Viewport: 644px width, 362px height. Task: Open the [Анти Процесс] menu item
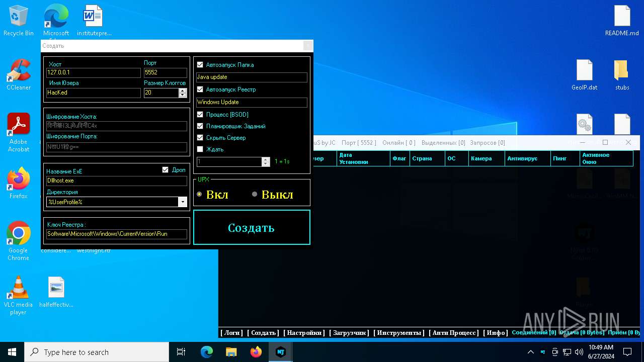point(453,333)
